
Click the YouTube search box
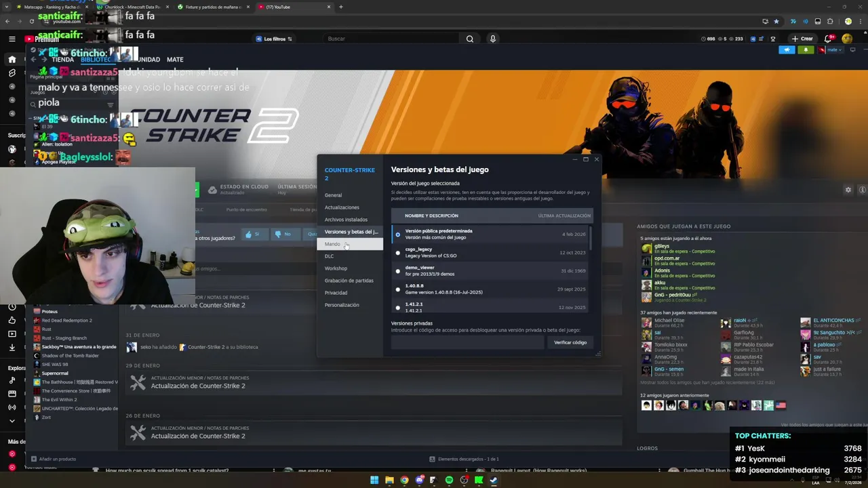392,39
